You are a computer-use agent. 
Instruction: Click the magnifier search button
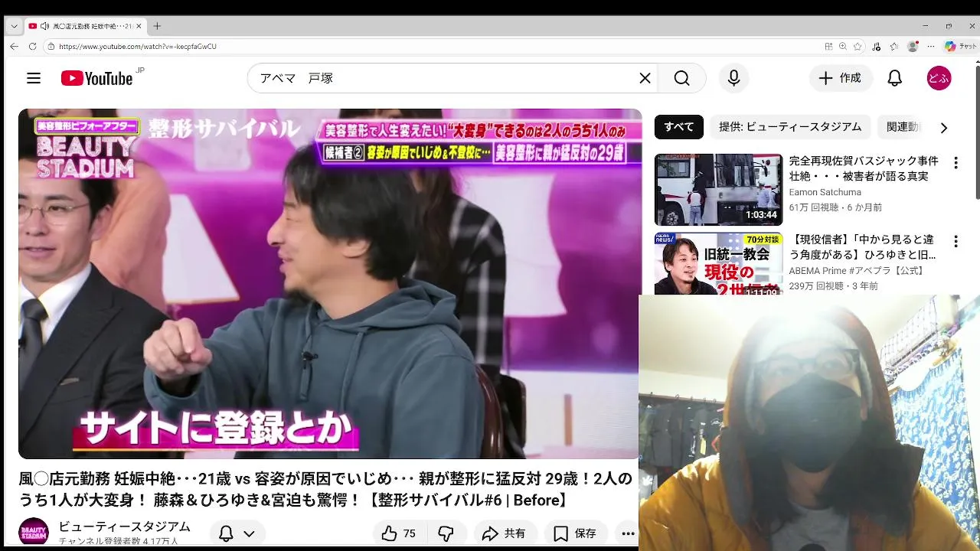[x=681, y=78]
